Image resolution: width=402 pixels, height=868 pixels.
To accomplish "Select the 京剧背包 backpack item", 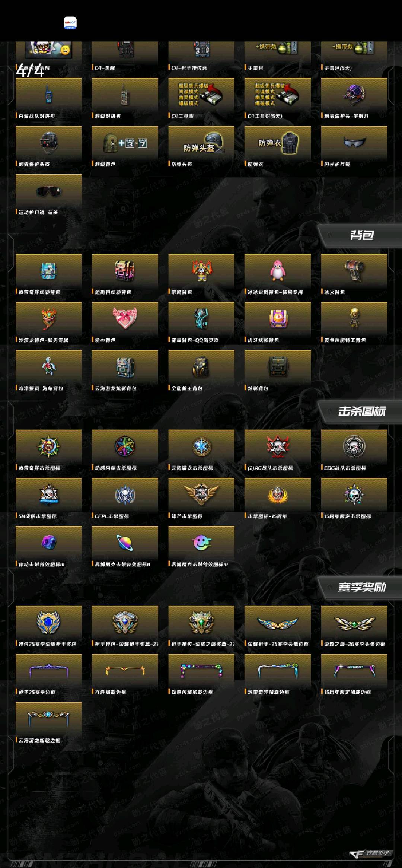I will 201,275.
